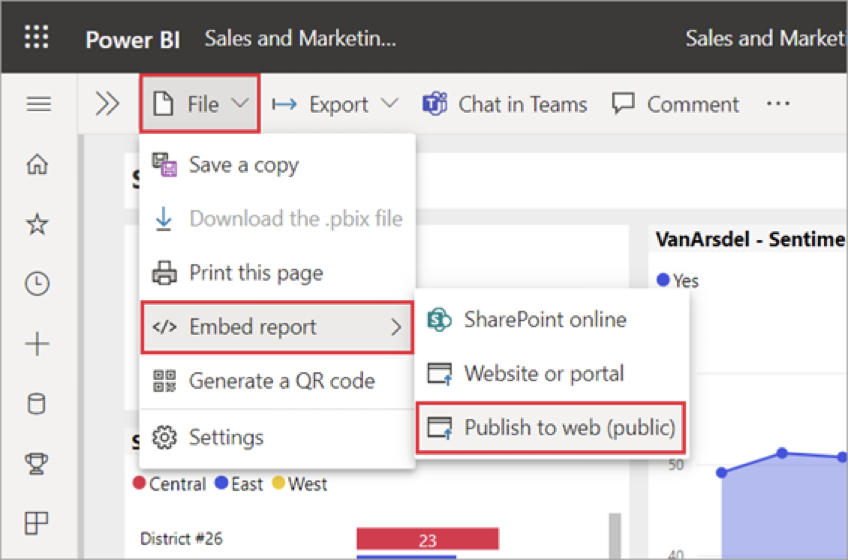Screen dimensions: 848x560
Task: Open Recent clock icon in sidebar
Action: pyautogui.click(x=37, y=284)
